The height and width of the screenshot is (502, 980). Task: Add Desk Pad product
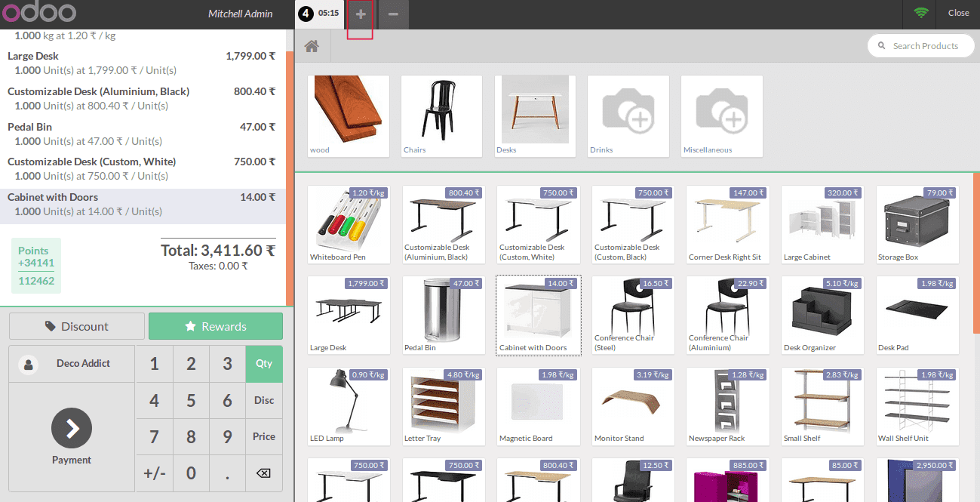pyautogui.click(x=917, y=316)
